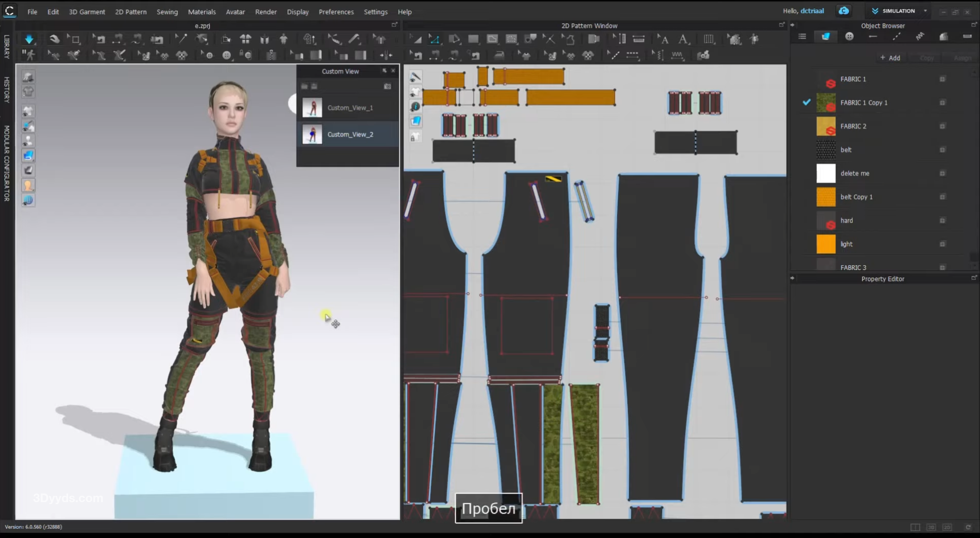Image resolution: width=980 pixels, height=538 pixels.
Task: Toggle the square icon beside belt fabric
Action: point(942,150)
